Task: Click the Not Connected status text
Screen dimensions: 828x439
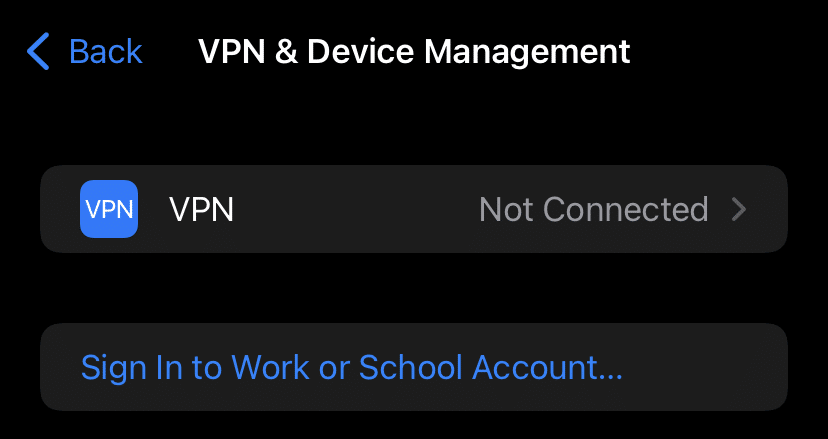Action: [593, 209]
